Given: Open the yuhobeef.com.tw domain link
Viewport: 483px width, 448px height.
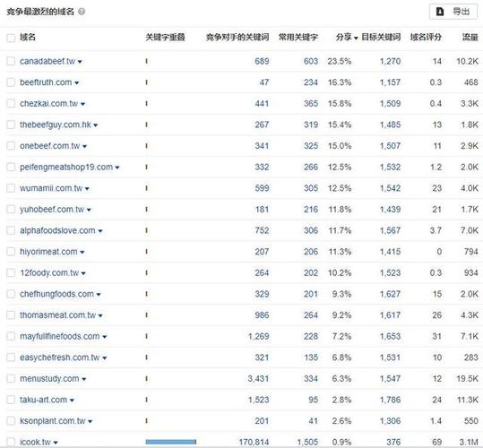Looking at the screenshot, I should (x=52, y=210).
